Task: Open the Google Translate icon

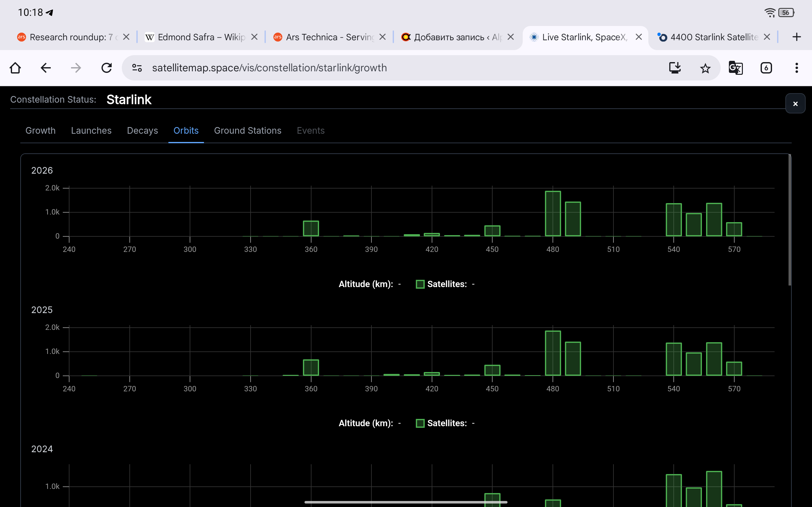Action: pos(736,68)
